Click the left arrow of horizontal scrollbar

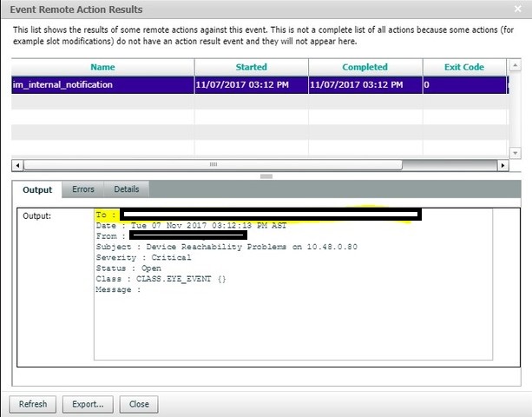[17, 165]
